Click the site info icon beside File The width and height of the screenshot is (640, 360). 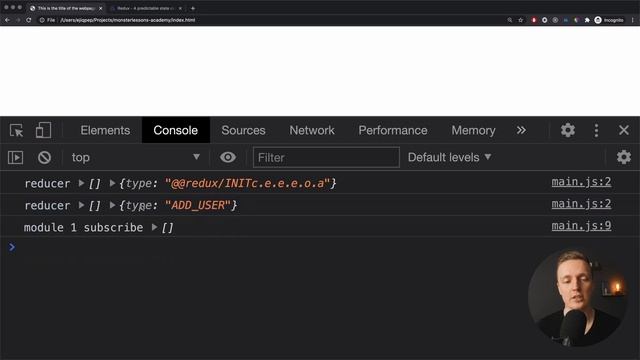(x=42, y=20)
